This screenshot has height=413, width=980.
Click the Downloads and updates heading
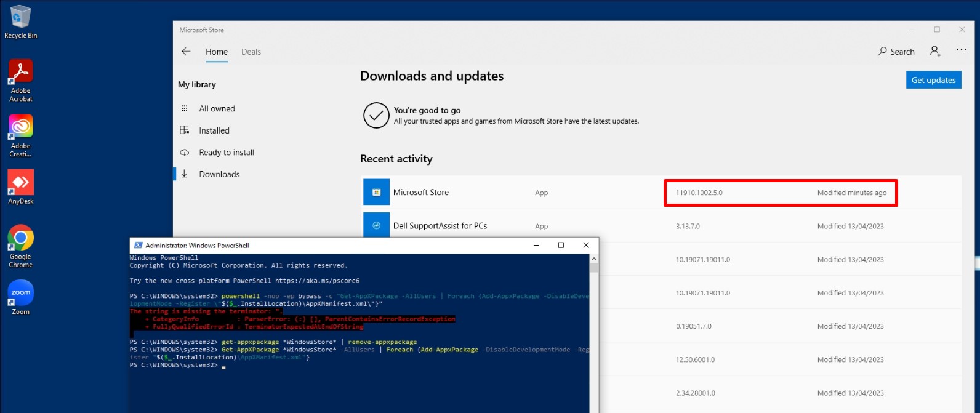click(432, 76)
